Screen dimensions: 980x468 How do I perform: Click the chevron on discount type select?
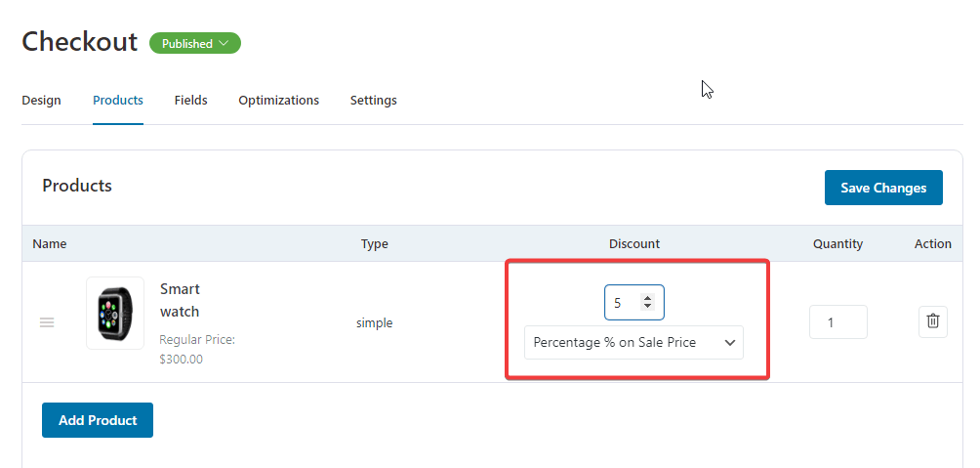coord(729,343)
